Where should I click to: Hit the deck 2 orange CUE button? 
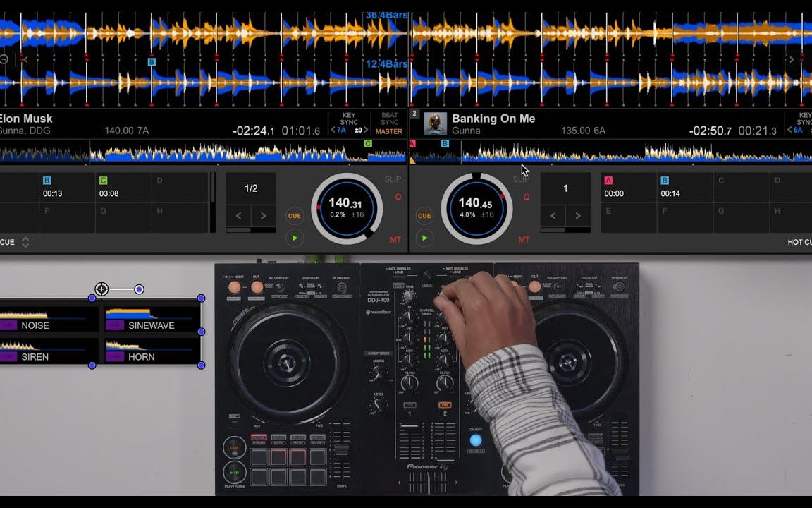pyautogui.click(x=424, y=216)
